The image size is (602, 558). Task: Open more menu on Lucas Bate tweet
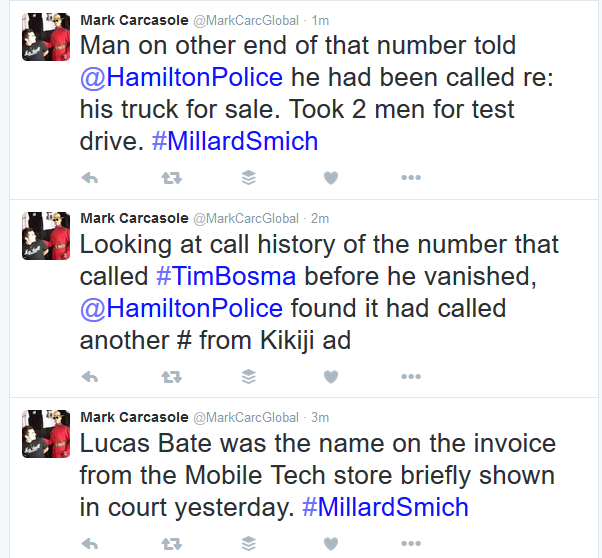pos(411,544)
